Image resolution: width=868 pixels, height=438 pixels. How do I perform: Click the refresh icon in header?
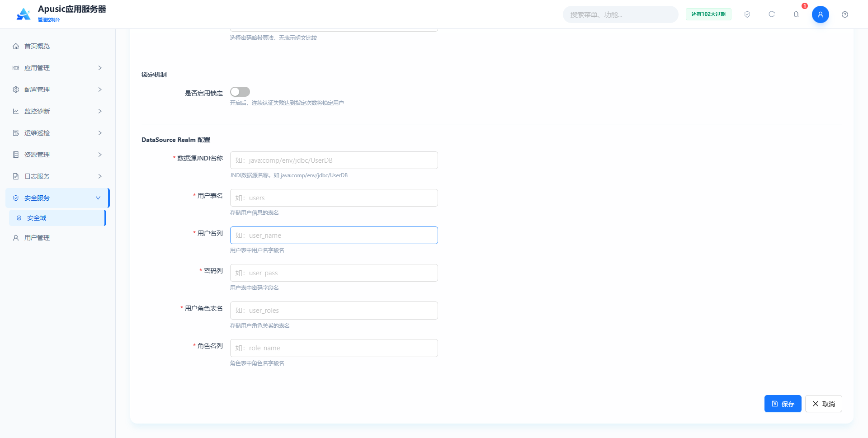click(772, 14)
